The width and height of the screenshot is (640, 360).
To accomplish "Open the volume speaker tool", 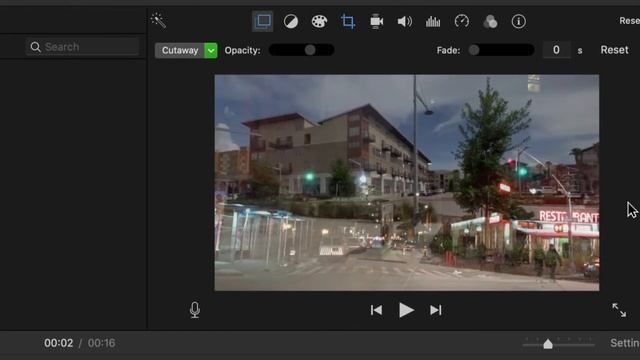I will coord(404,21).
